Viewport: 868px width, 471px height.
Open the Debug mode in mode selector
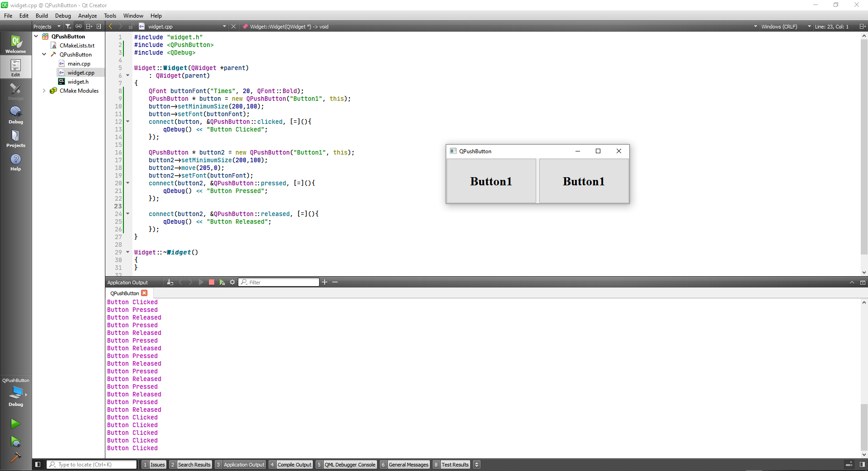tap(16, 114)
